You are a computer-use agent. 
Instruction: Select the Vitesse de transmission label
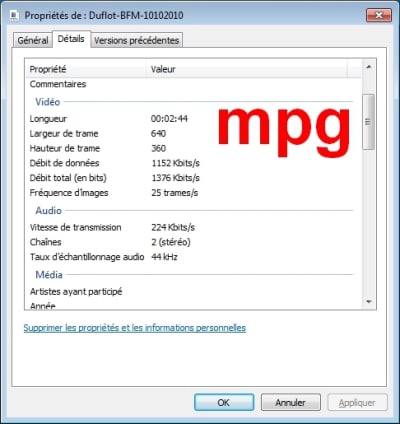point(76,227)
